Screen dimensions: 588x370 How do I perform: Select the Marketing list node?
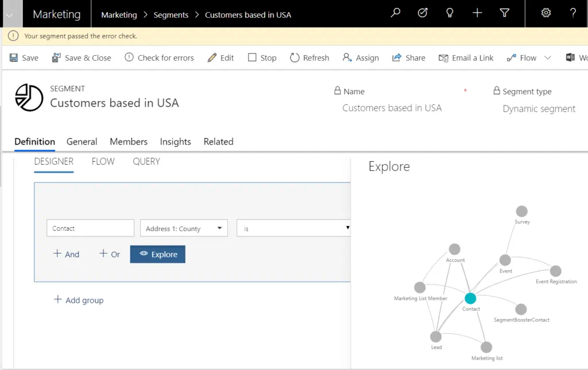[x=486, y=347]
